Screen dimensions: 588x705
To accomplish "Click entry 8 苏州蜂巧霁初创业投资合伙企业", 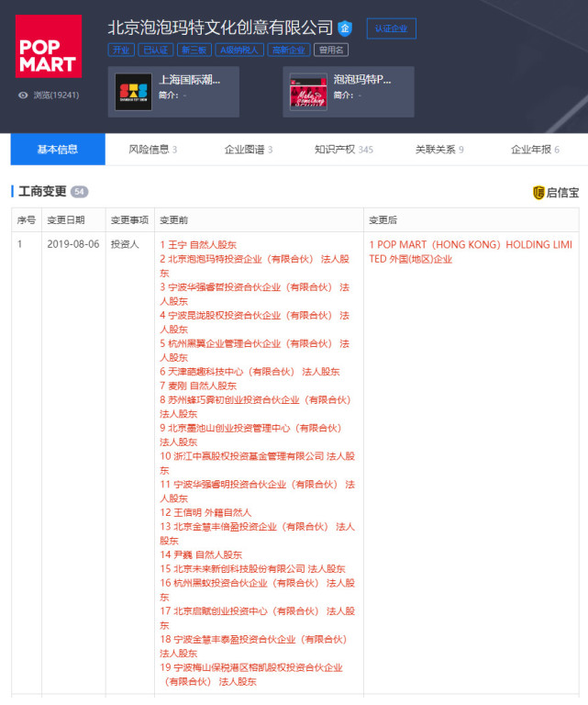I will click(x=255, y=407).
